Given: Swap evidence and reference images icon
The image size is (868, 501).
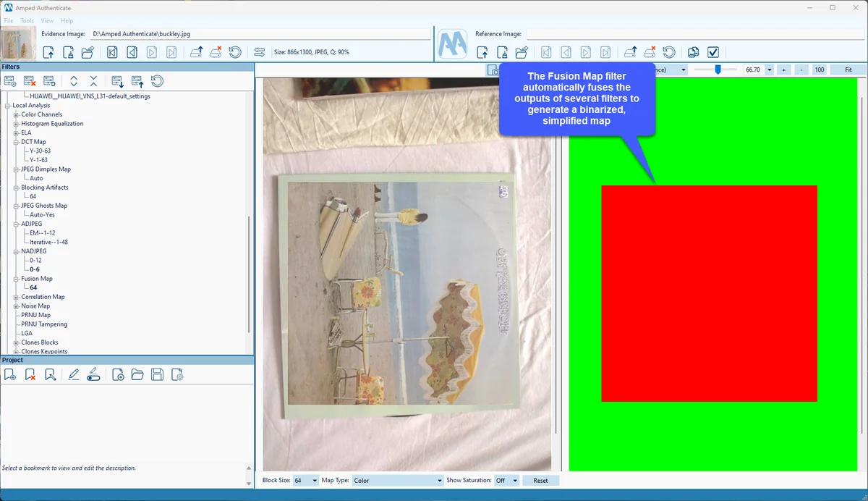Looking at the screenshot, I should pos(260,52).
